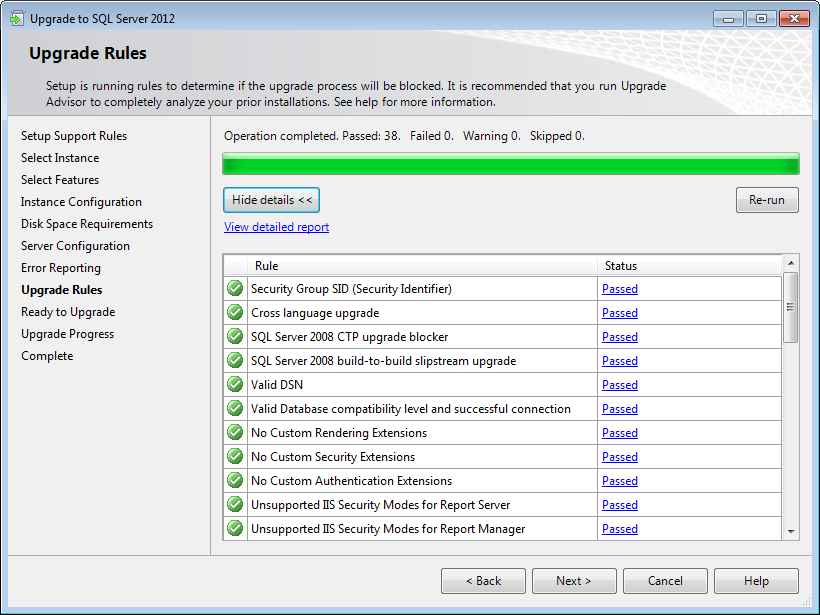The width and height of the screenshot is (820, 615).
Task: Open Passed status for No Custom Security Extensions
Action: point(620,457)
